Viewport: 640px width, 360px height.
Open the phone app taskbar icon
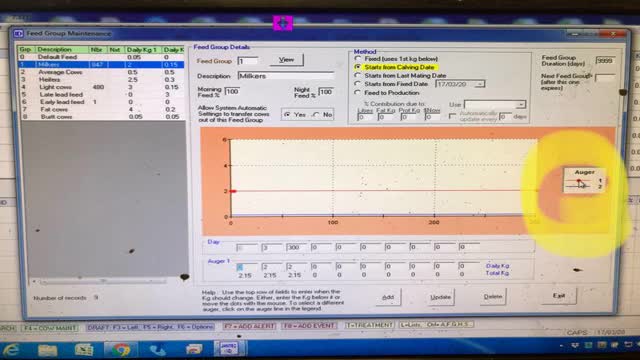click(x=157, y=350)
